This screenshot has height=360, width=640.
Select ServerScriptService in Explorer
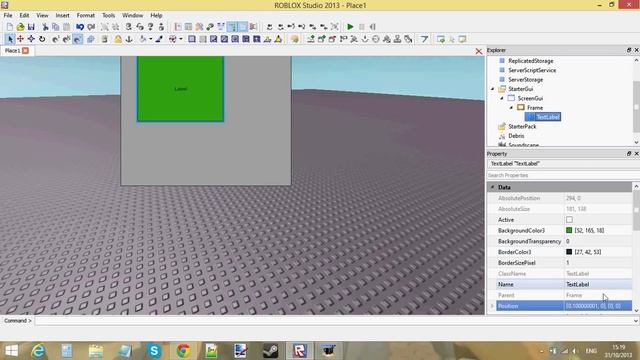(532, 70)
